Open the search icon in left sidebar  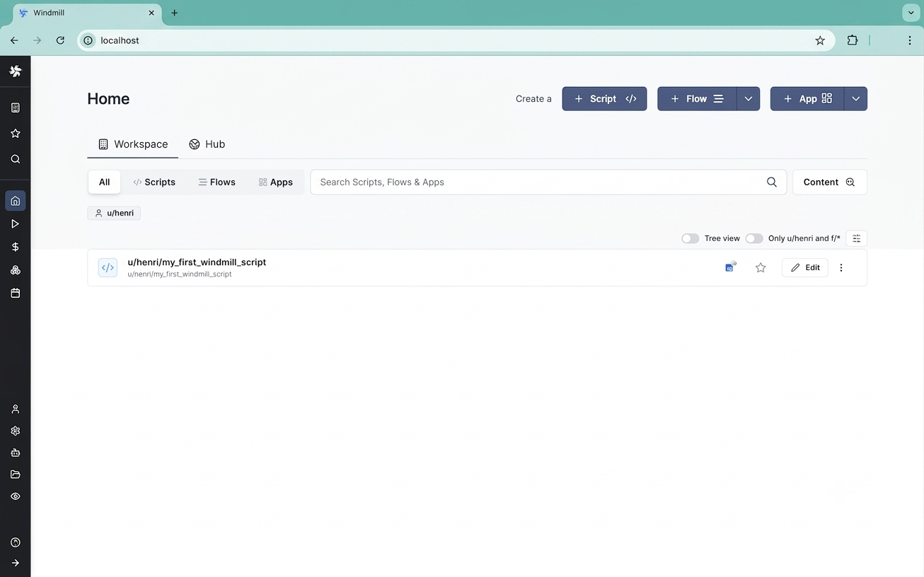pyautogui.click(x=15, y=159)
